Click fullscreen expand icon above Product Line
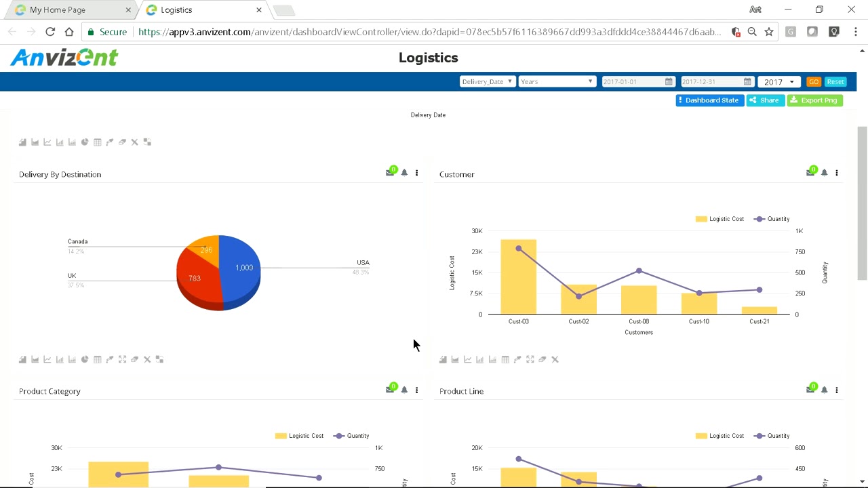This screenshot has width=868, height=488. 530,359
